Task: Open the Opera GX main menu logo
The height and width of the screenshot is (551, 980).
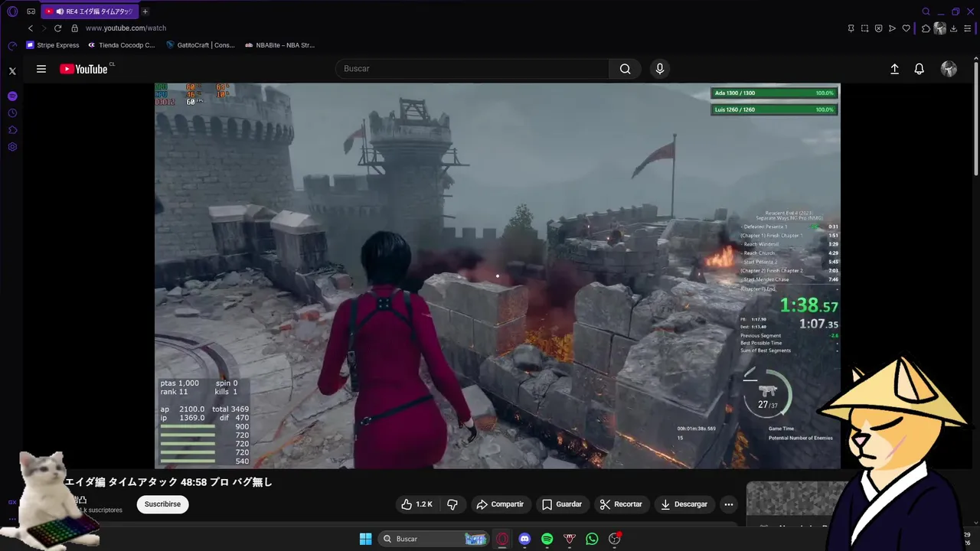Action: coord(12,11)
